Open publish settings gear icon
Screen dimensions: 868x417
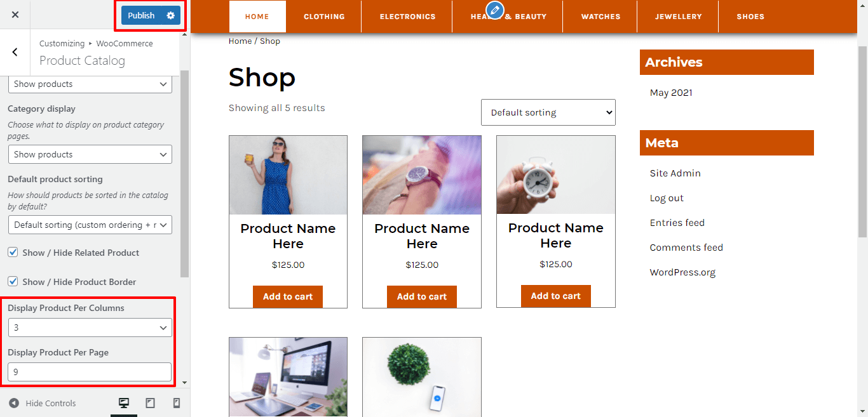pyautogui.click(x=170, y=15)
